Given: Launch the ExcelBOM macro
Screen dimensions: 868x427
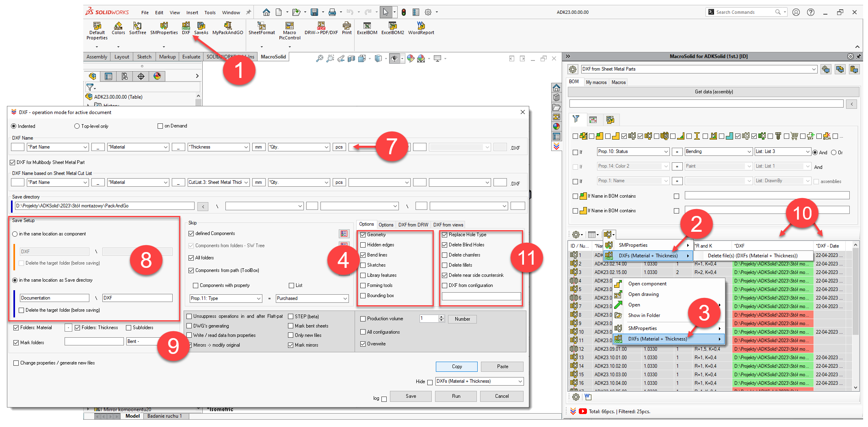Looking at the screenshot, I should click(367, 28).
